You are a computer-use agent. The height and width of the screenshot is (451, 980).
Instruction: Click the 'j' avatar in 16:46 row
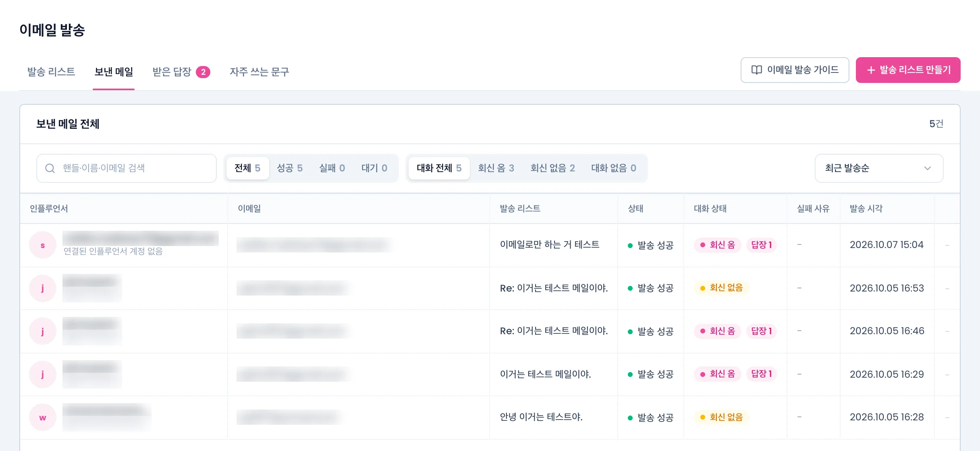pos(43,331)
